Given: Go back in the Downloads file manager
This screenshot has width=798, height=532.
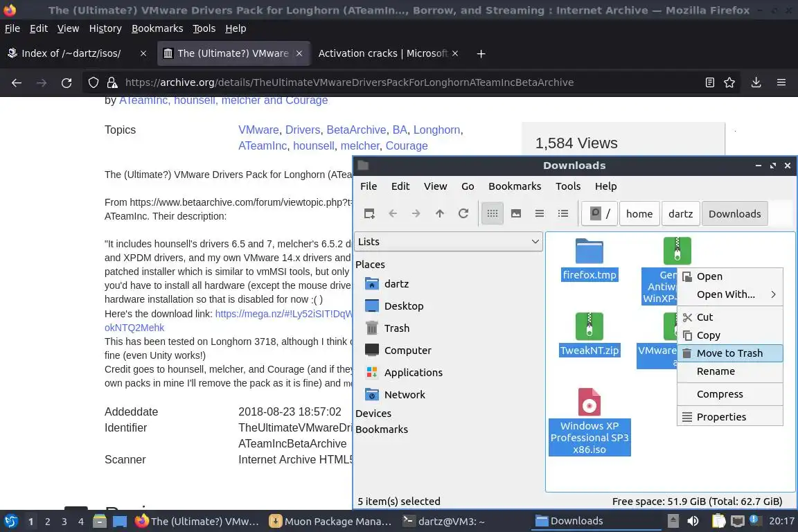Looking at the screenshot, I should point(392,214).
